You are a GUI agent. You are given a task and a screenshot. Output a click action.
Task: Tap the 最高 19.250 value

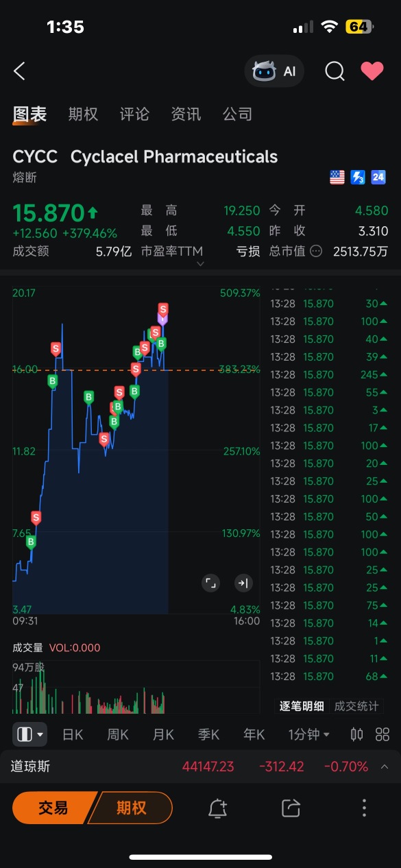(x=242, y=210)
